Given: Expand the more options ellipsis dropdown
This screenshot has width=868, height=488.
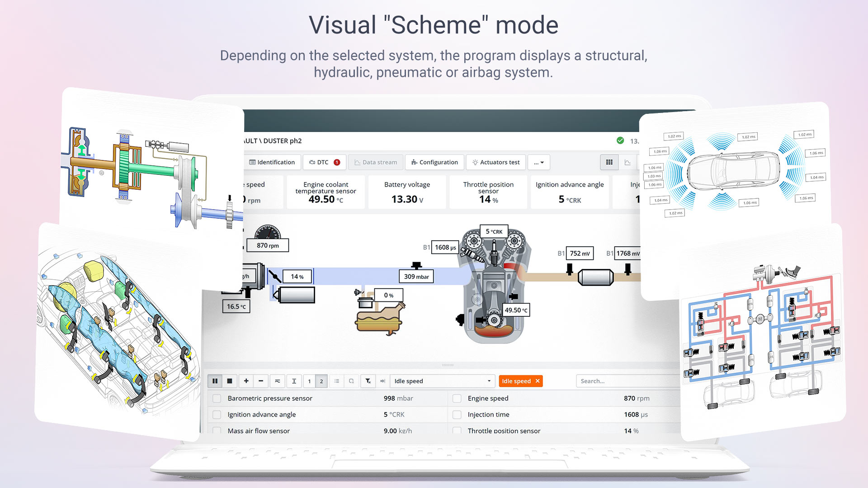Looking at the screenshot, I should point(539,162).
